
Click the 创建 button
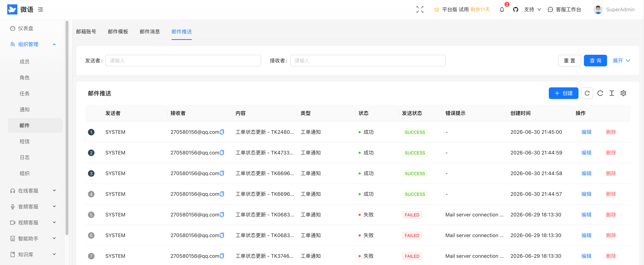tap(563, 93)
